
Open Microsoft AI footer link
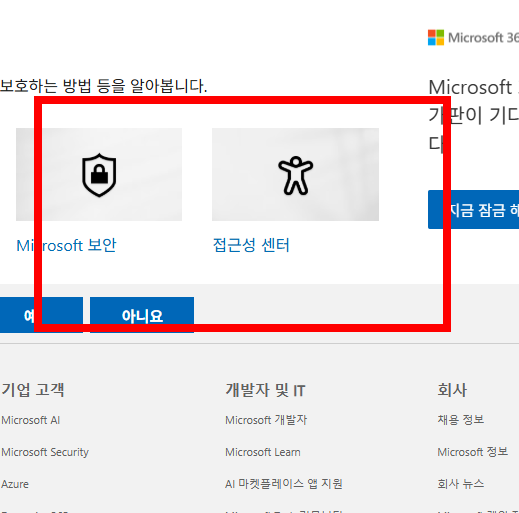point(30,420)
